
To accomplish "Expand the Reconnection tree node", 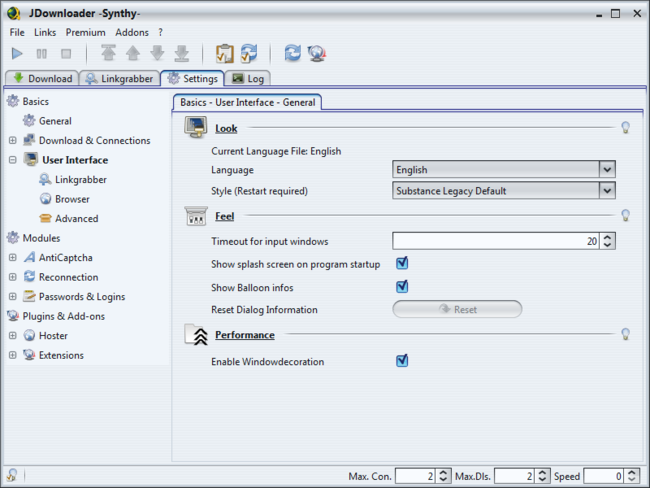I will [13, 277].
